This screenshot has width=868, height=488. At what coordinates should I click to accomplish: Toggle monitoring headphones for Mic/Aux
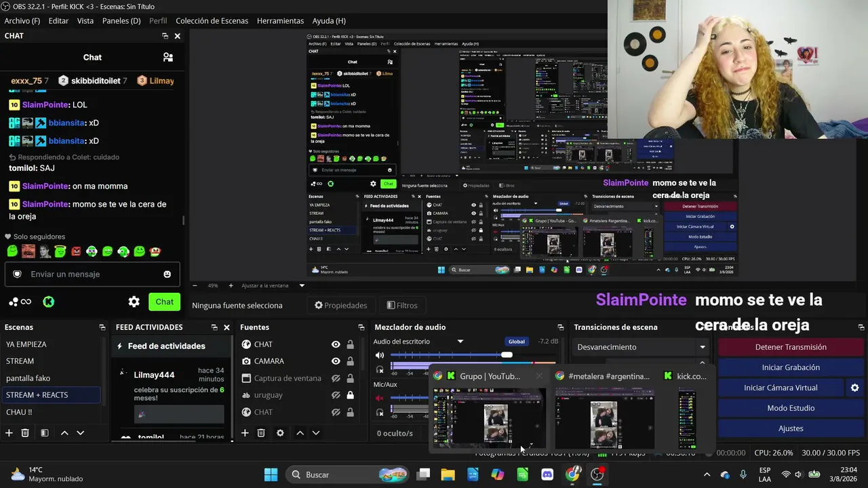pyautogui.click(x=380, y=411)
